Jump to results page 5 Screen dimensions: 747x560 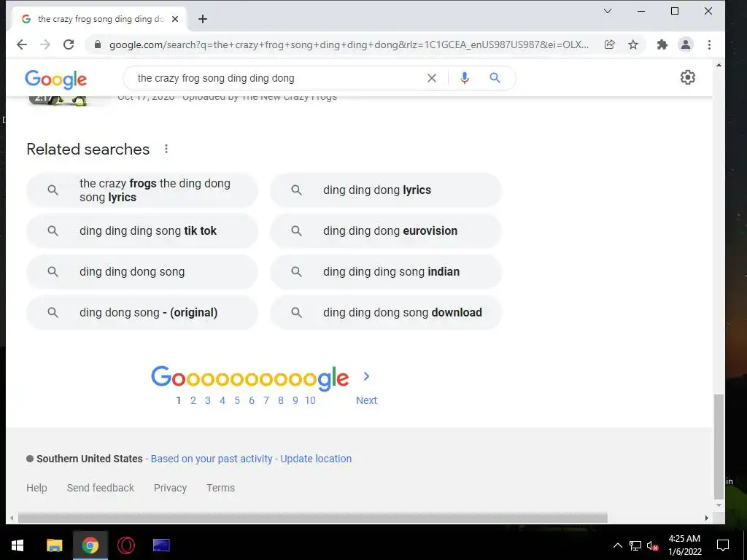237,400
